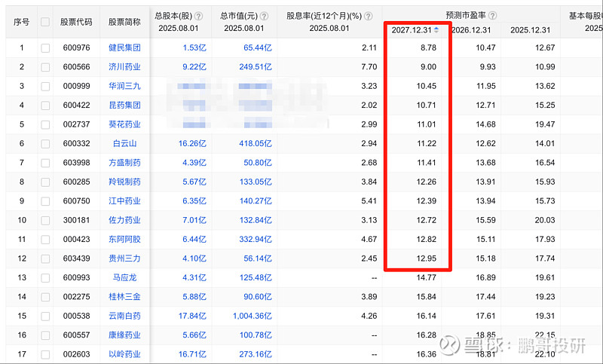Viewport: 603px width, 364px height.
Task: Open stock link 江中药业
Action: tap(124, 201)
